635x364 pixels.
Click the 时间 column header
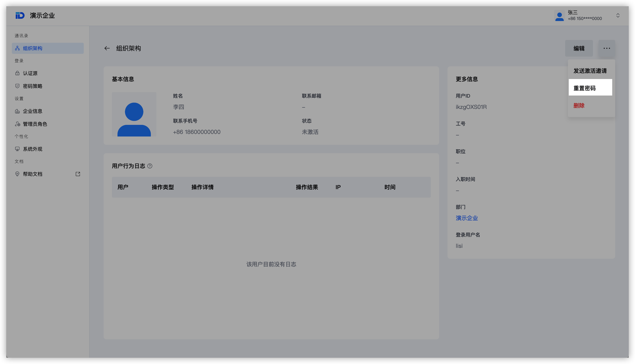pos(390,187)
